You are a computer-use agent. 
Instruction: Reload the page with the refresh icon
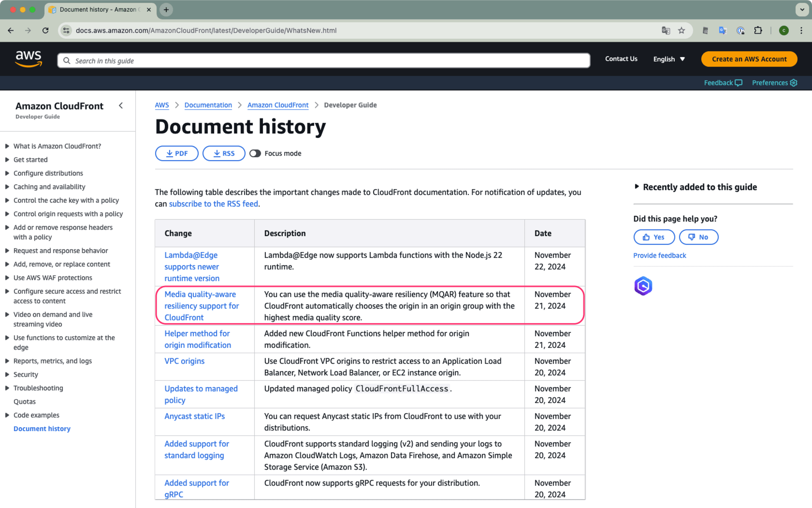(x=45, y=30)
